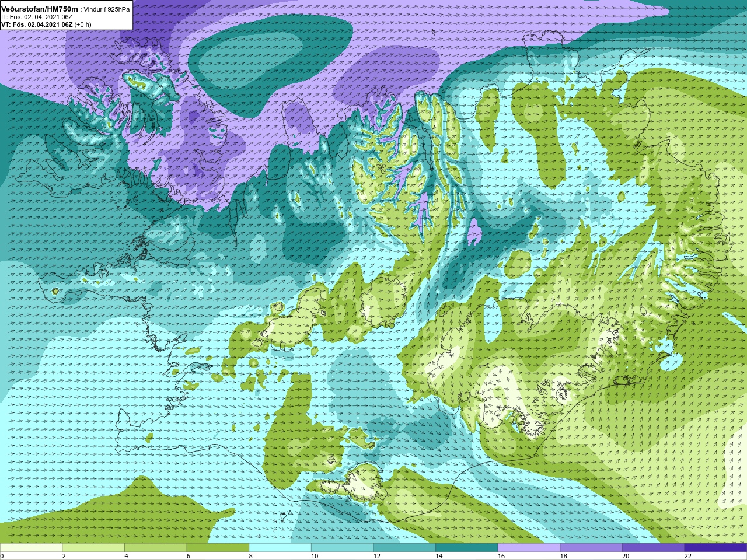
Task: Click the legend scale value 16
Action: click(501, 556)
